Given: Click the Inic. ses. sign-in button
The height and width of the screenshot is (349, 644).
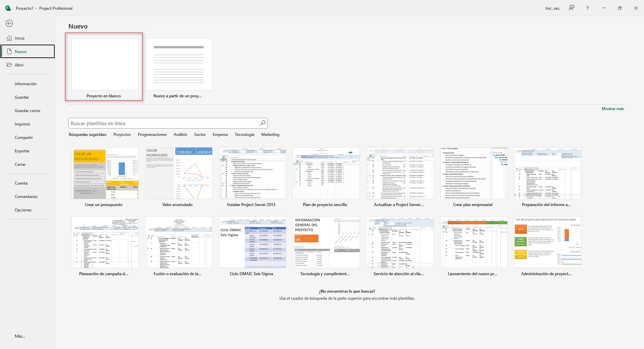Looking at the screenshot, I should (552, 8).
